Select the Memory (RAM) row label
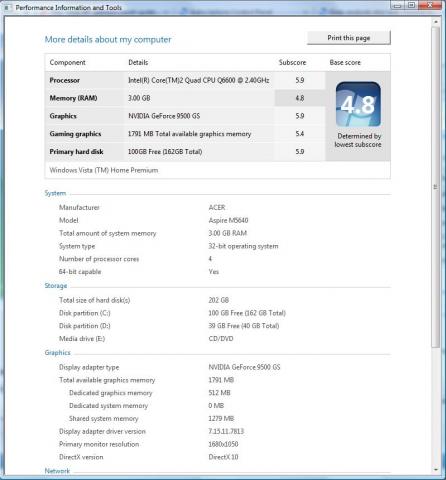Image resolution: width=446 pixels, height=480 pixels. (x=73, y=98)
